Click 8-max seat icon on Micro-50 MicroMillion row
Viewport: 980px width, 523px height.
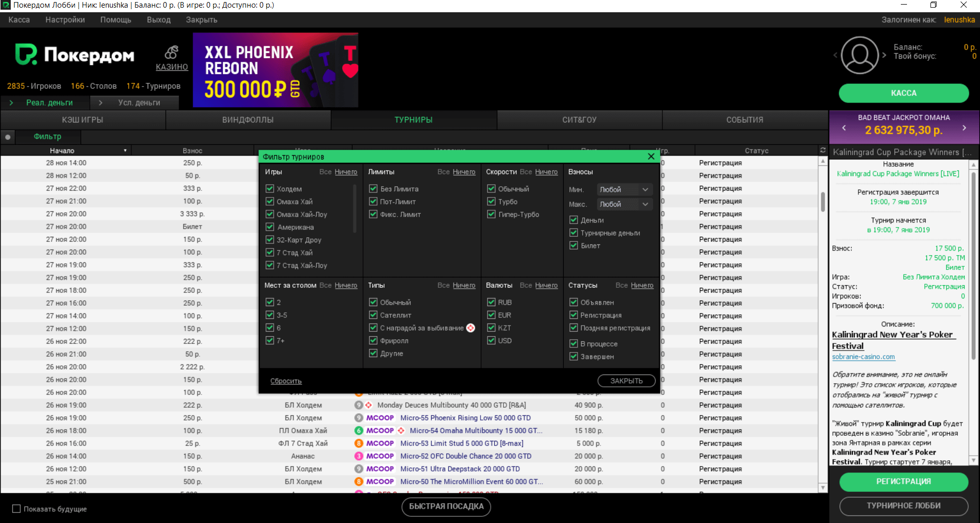359,482
